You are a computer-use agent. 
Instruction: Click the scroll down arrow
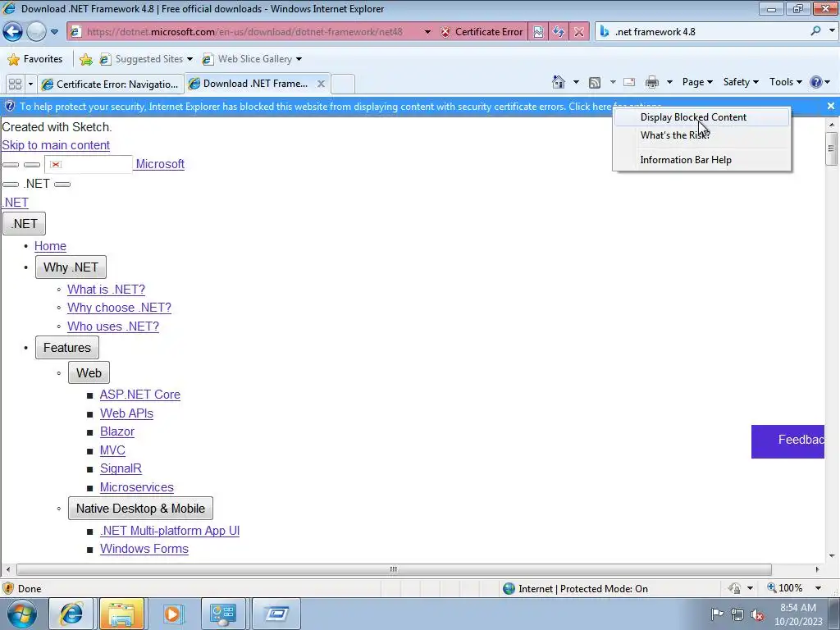click(x=831, y=556)
